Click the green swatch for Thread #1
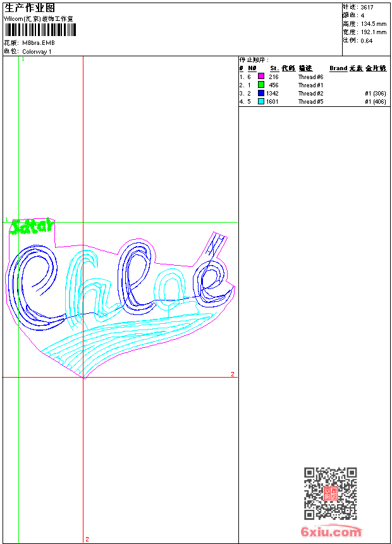Viewport: 392px width, 544px height. point(261,85)
